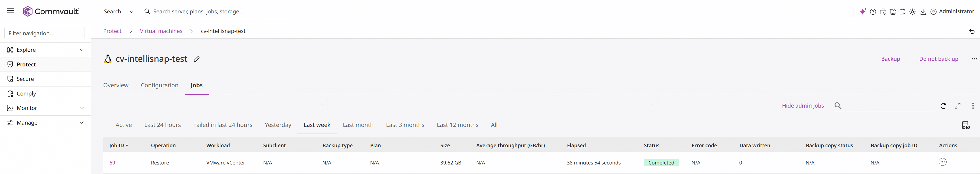Viewport: 980px width, 174px height.
Task: Edit VM name with the pencil icon
Action: 196,59
